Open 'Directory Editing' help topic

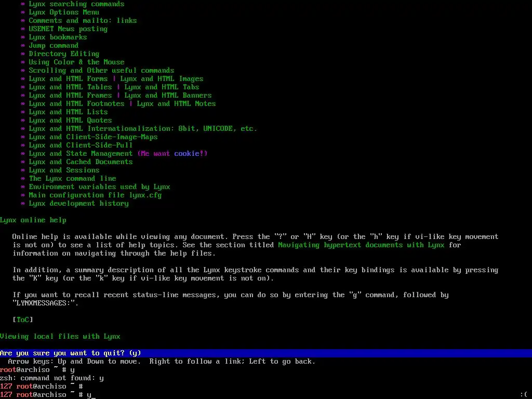64,54
